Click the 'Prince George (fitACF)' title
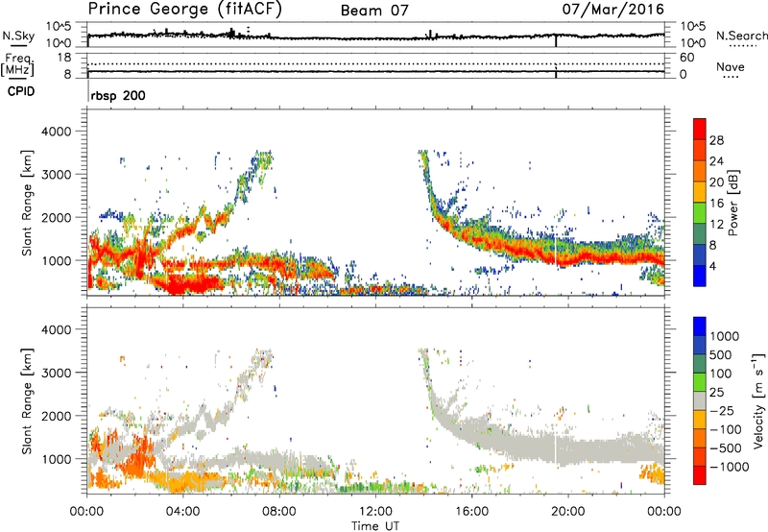Image resolution: width=768 pixels, height=532 pixels. tap(184, 10)
